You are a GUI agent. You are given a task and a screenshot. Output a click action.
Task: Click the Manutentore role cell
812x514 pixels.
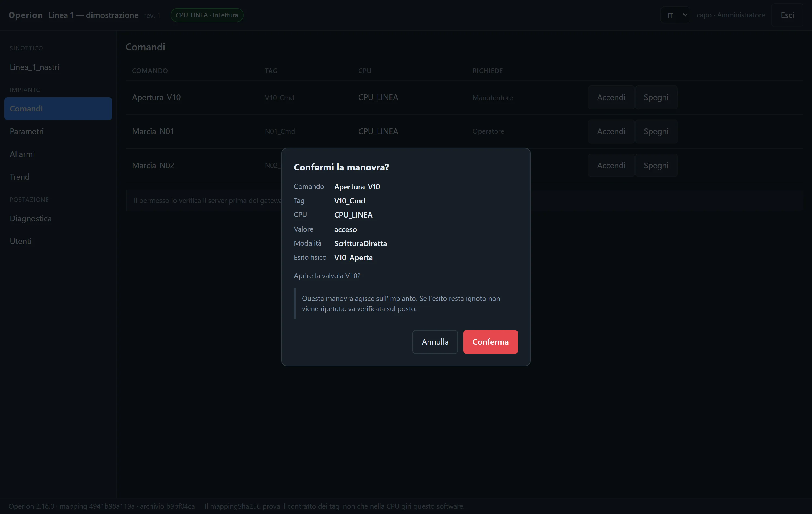coord(493,98)
